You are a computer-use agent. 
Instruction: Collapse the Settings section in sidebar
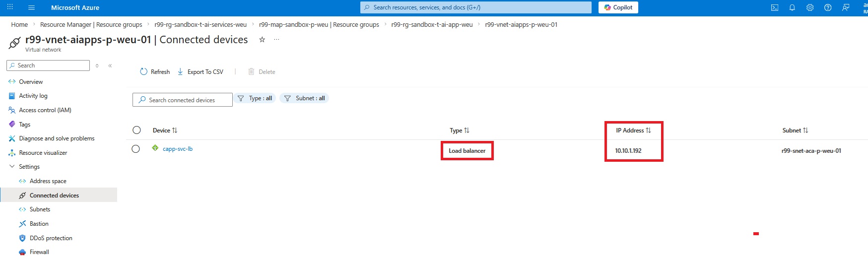coord(12,167)
